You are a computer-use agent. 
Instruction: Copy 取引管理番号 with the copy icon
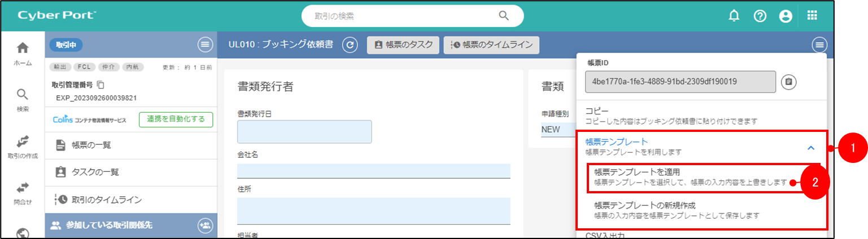[101, 85]
